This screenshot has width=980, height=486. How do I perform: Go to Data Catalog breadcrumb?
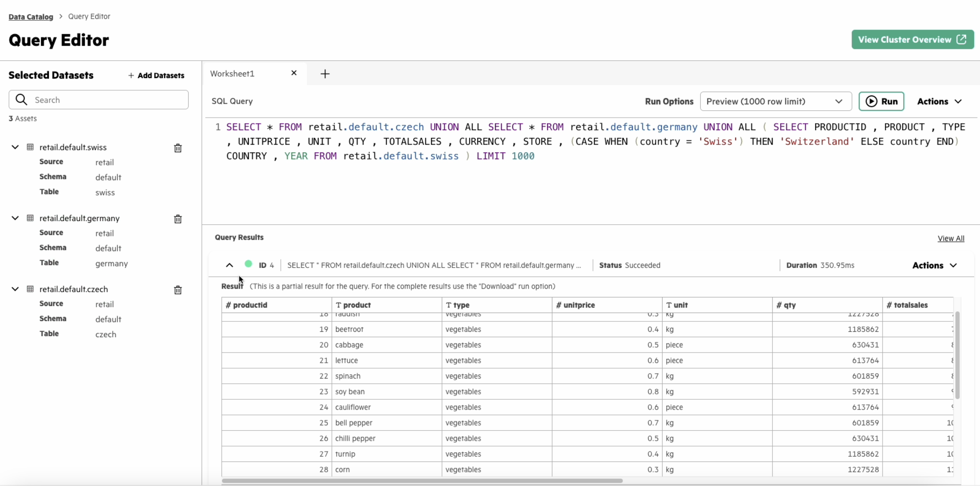[x=31, y=17]
